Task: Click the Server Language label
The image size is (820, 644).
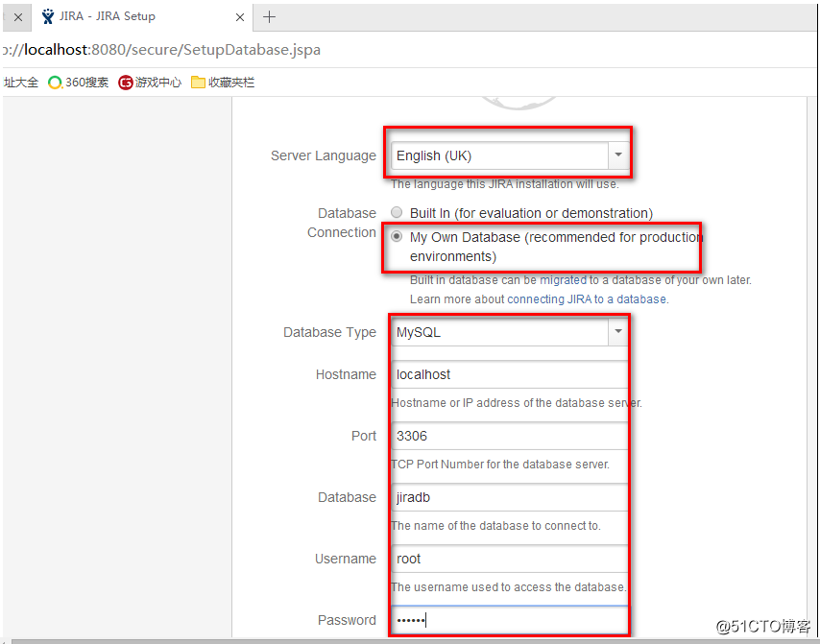Action: click(x=324, y=155)
